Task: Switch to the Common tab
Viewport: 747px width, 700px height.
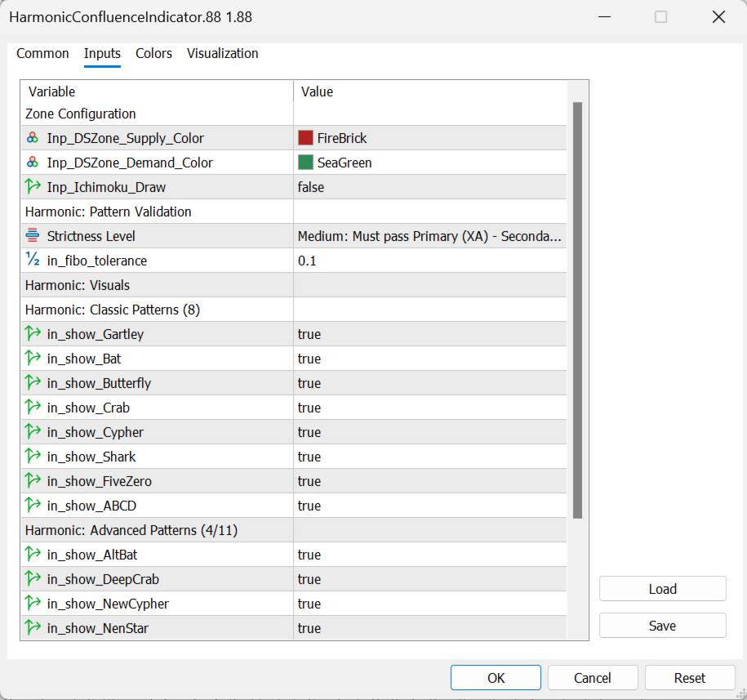Action: [42, 53]
